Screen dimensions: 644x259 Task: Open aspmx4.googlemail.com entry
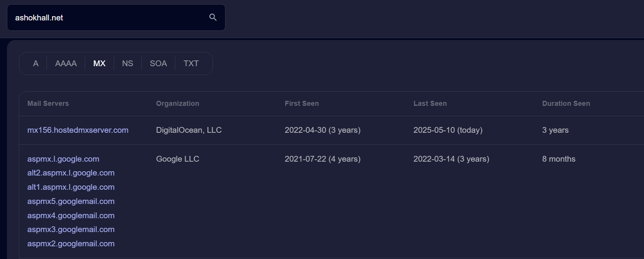point(71,216)
